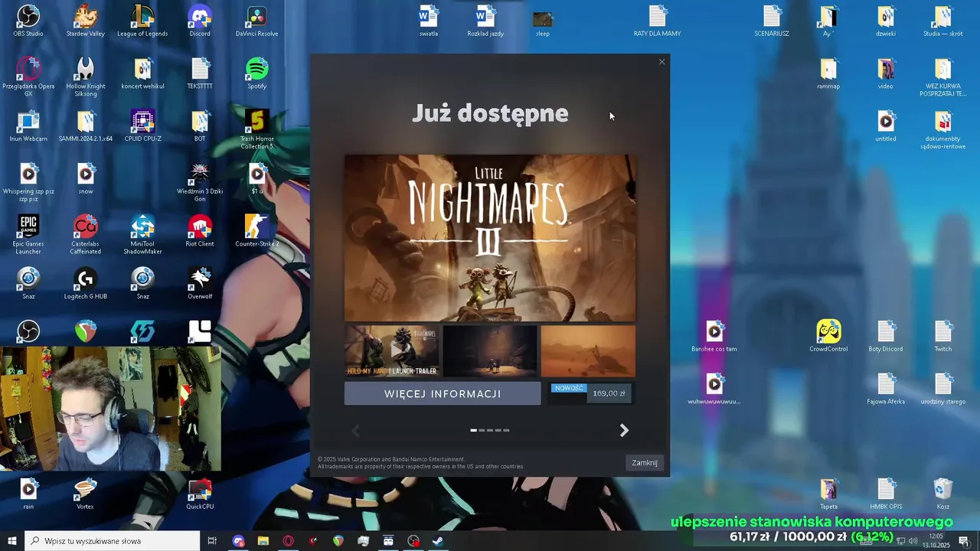Image resolution: width=980 pixels, height=551 pixels.
Task: Open the Logitech G HUB shortcut
Action: click(x=85, y=283)
